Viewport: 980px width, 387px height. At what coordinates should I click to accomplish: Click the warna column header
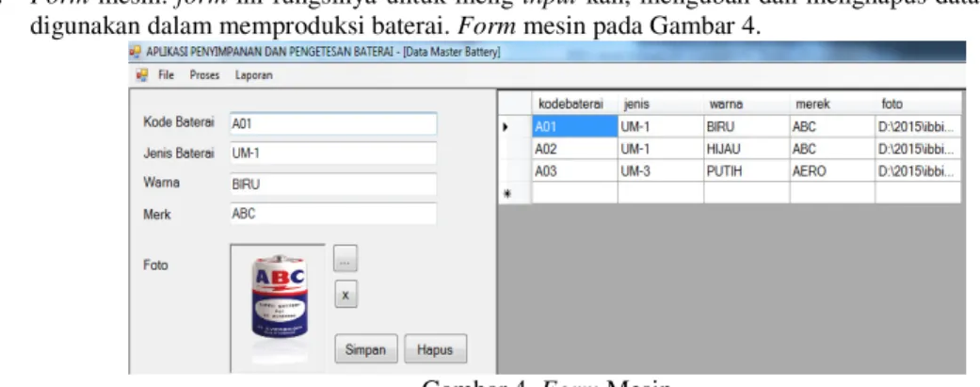[x=747, y=104]
